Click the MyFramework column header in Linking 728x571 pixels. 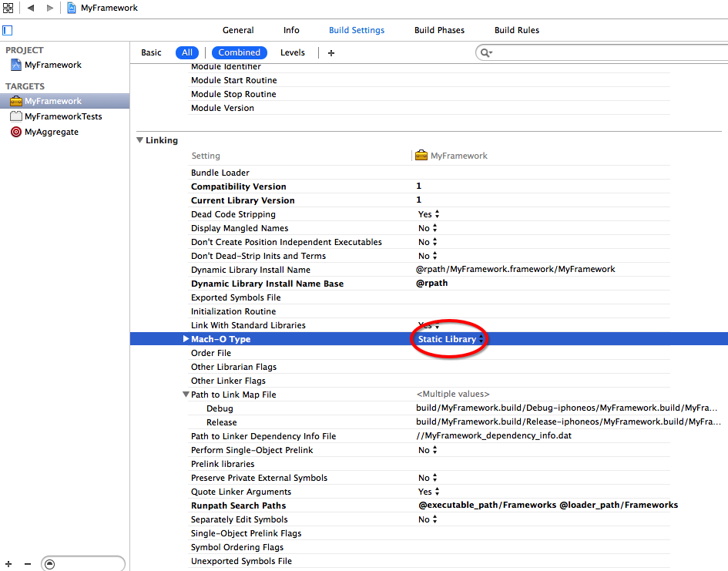point(451,156)
